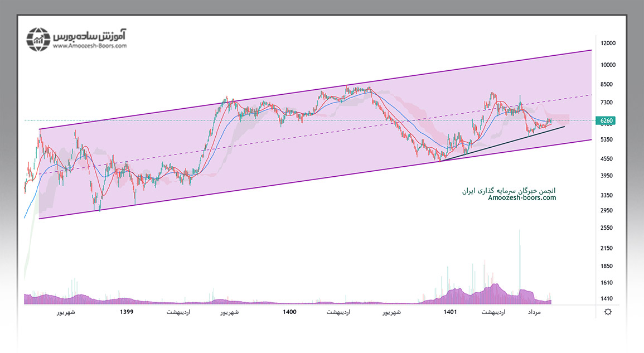
Task: Click the 1400 year label on time axis
Action: (289, 312)
